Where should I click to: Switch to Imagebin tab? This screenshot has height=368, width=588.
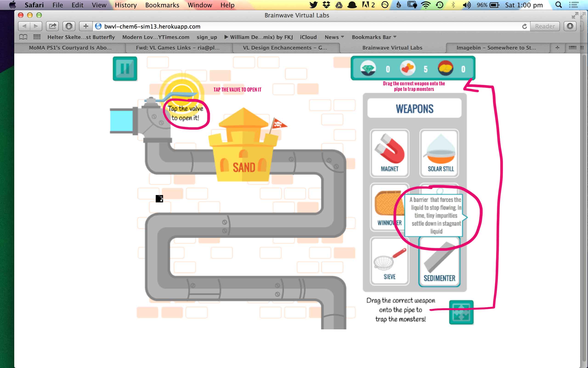pyautogui.click(x=498, y=48)
